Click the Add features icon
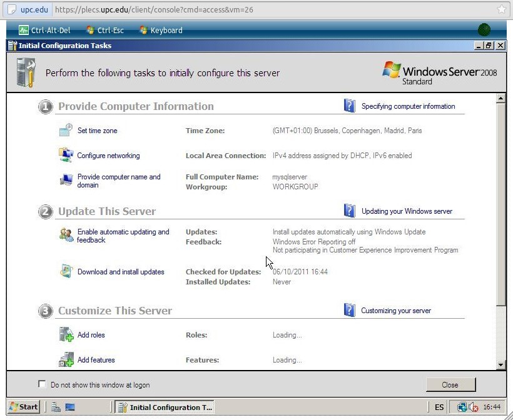 click(x=66, y=359)
